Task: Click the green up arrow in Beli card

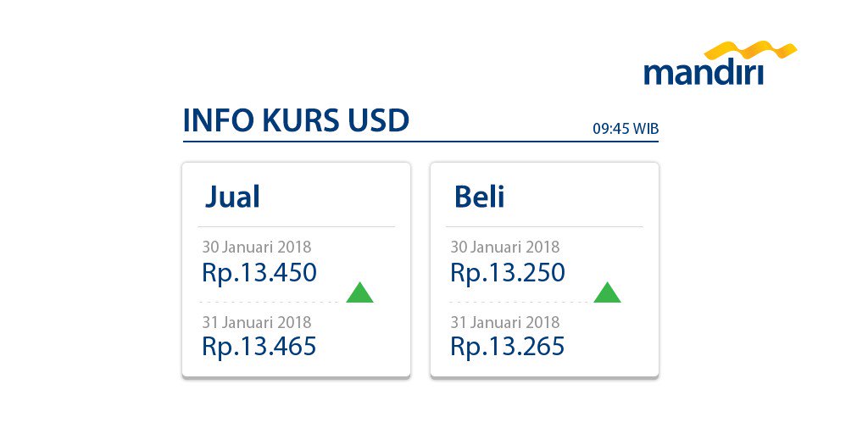Action: click(x=607, y=292)
